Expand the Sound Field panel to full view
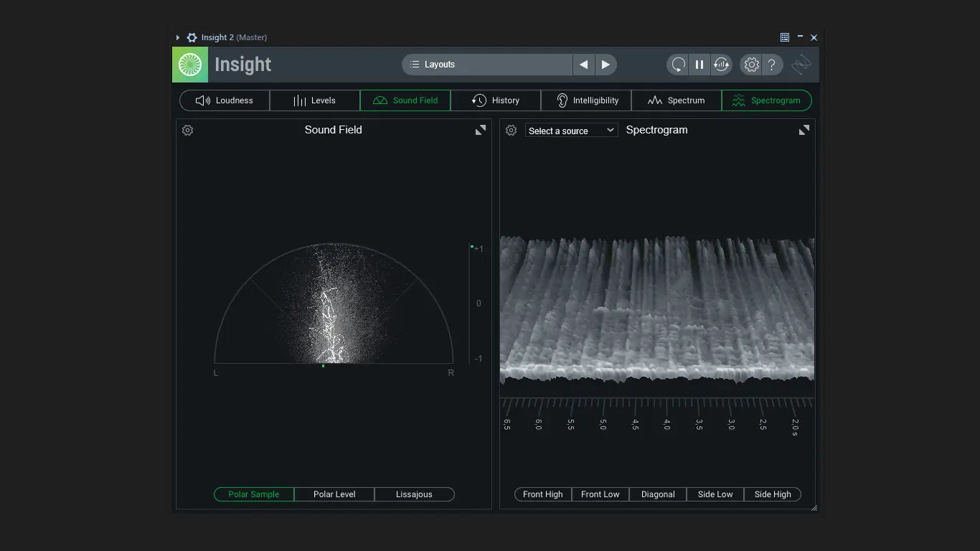Screen dimensions: 980x551 [481, 130]
